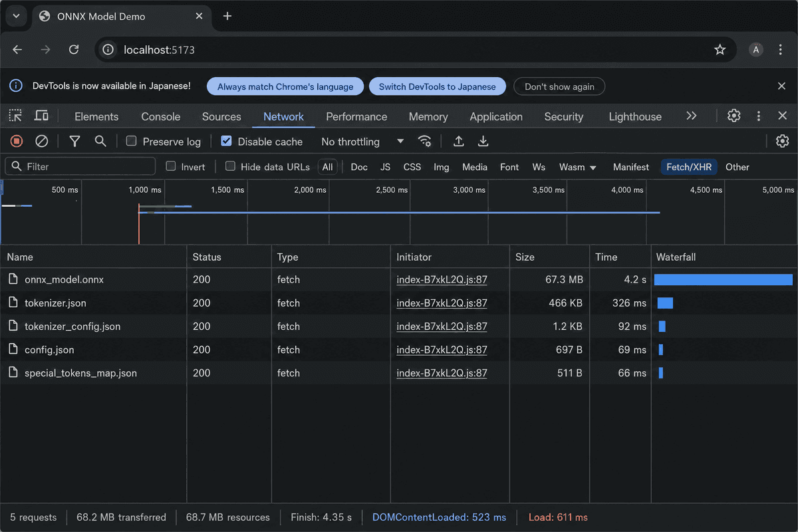Screen dimensions: 798x532
Task: Toggle the device toolbar icon
Action: pos(41,116)
